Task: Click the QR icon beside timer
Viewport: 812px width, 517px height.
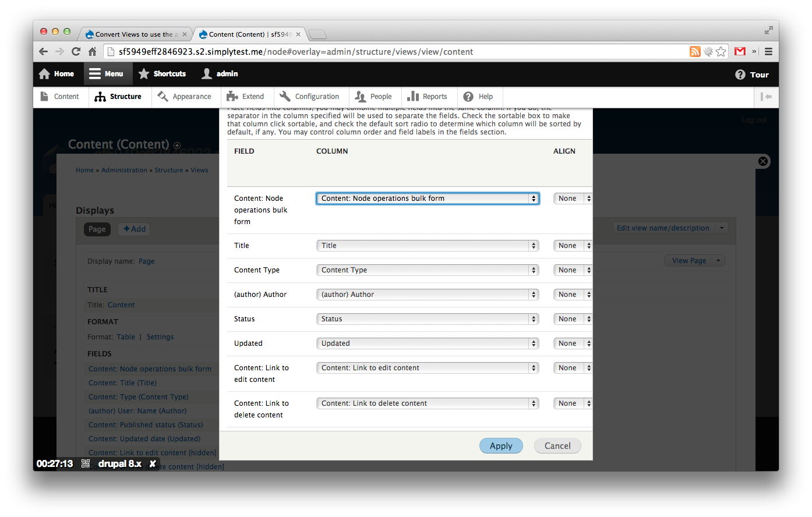Action: (86, 464)
